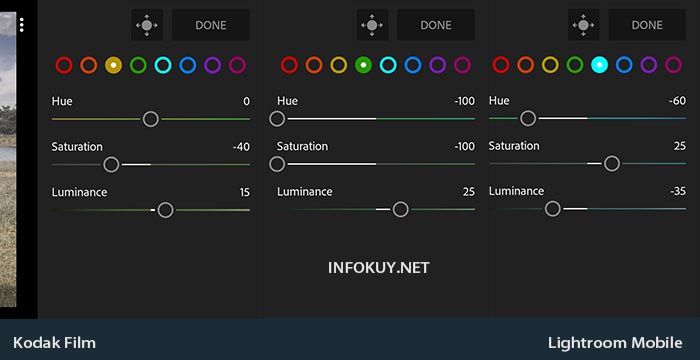Choose orange color channel in left panel
700x360 pixels.
click(89, 65)
